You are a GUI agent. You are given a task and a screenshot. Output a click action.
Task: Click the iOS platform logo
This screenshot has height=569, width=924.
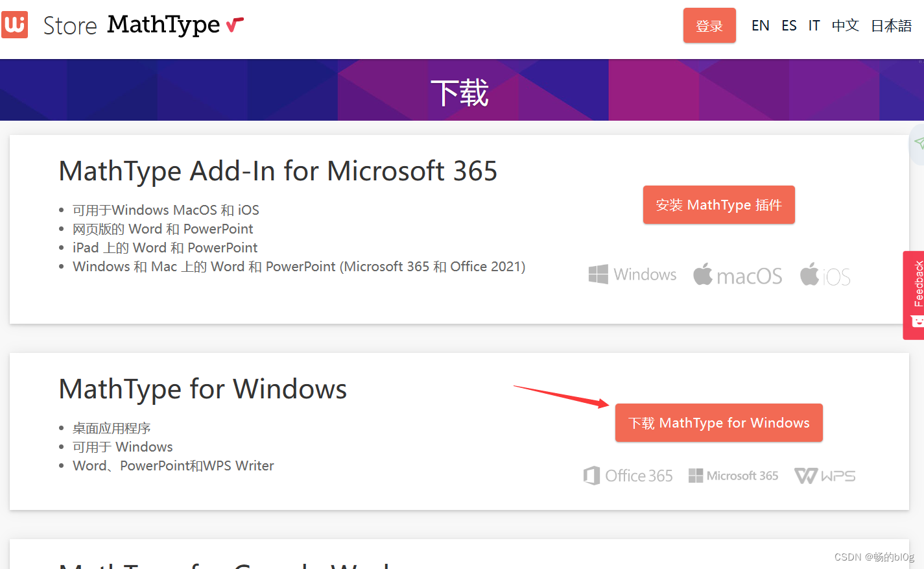pos(825,275)
